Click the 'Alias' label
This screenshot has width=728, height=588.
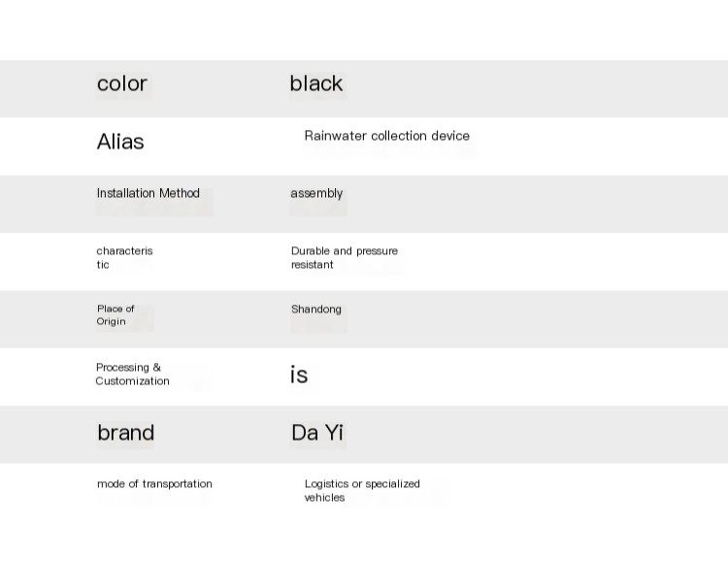120,142
